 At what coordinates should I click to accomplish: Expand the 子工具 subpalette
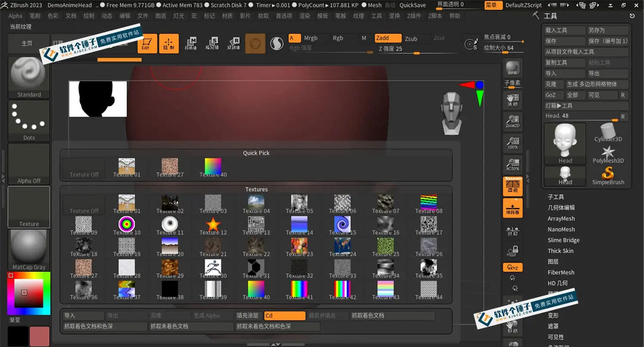(x=556, y=197)
